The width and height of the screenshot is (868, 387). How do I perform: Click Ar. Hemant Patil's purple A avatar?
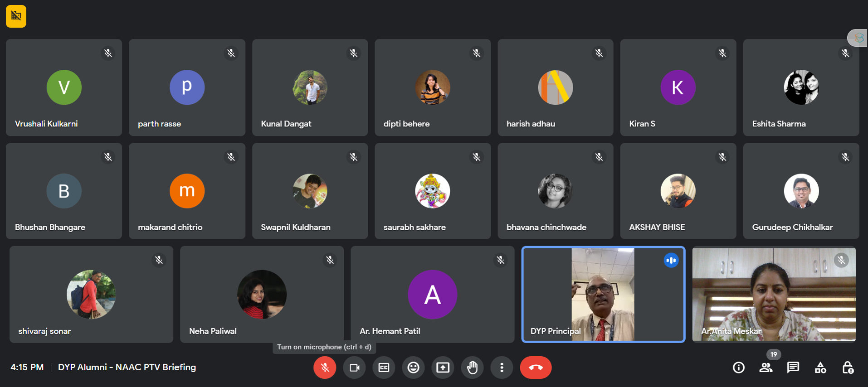tap(433, 295)
